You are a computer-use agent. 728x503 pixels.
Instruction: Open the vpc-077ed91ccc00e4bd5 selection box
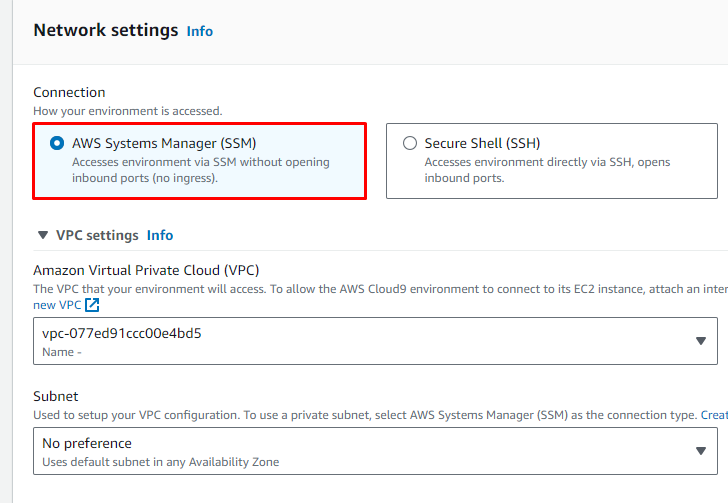pyautogui.click(x=360, y=341)
